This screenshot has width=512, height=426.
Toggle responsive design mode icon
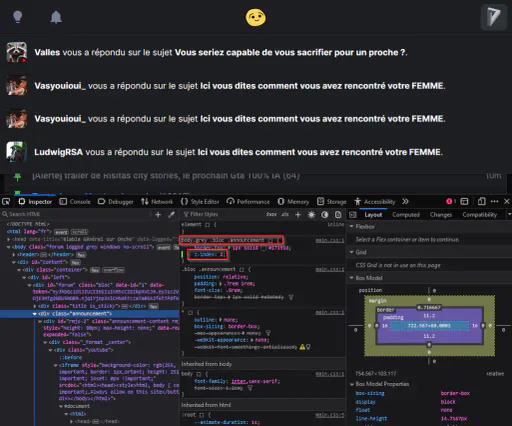tap(481, 201)
